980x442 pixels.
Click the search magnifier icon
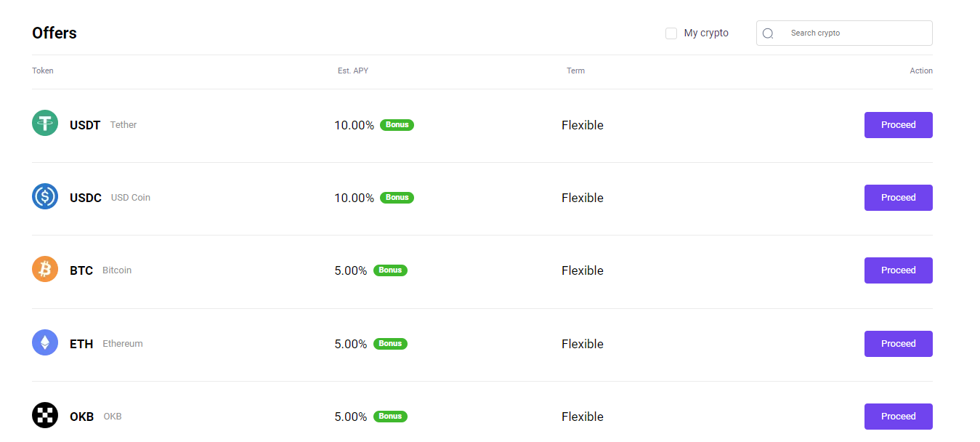tap(768, 33)
